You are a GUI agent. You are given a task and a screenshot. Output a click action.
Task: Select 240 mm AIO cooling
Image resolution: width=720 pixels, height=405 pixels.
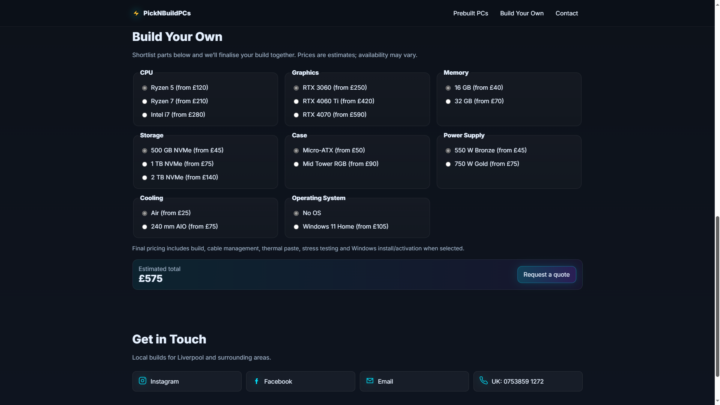coord(144,226)
